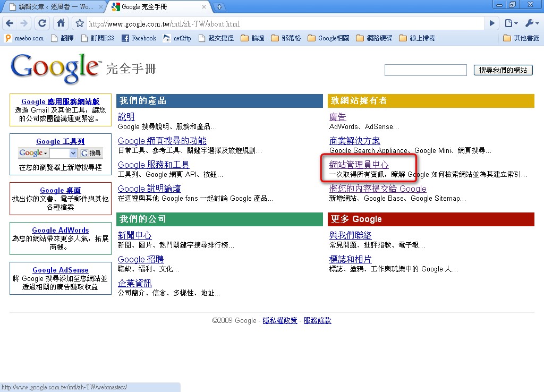This screenshot has height=392, width=544.
Task: Open the 網站管理員中心 link
Action: (359, 165)
